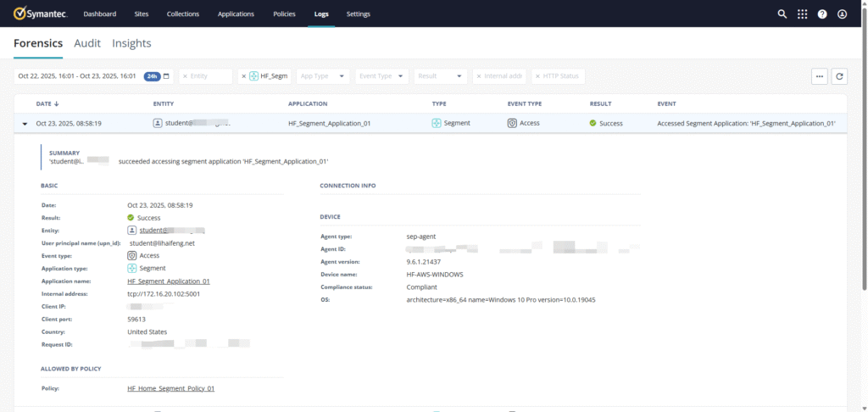Open the HF_Segment_Application_01 application name link
The height and width of the screenshot is (412, 868).
[168, 281]
